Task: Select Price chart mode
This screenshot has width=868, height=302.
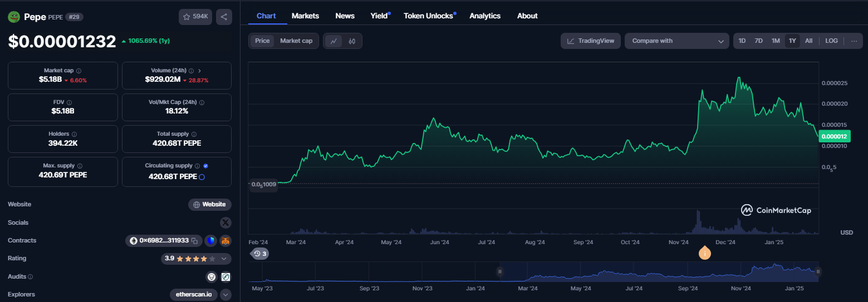Action: click(x=262, y=41)
